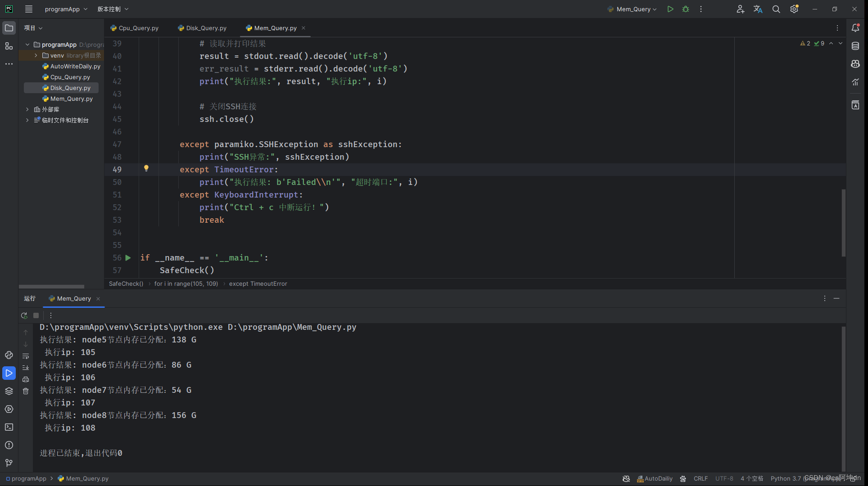Hide the Run tool window
The height and width of the screenshot is (486, 868).
click(836, 298)
